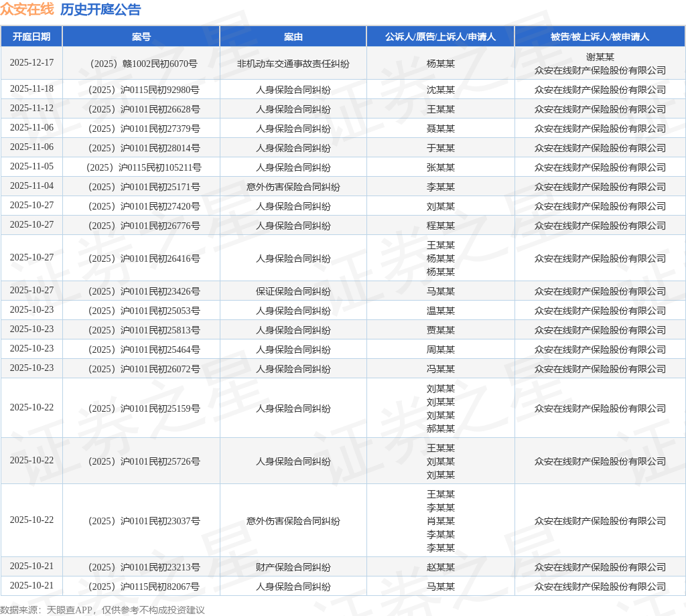Select case number 沪0101民初25053号
686x616 pixels.
tap(144, 311)
